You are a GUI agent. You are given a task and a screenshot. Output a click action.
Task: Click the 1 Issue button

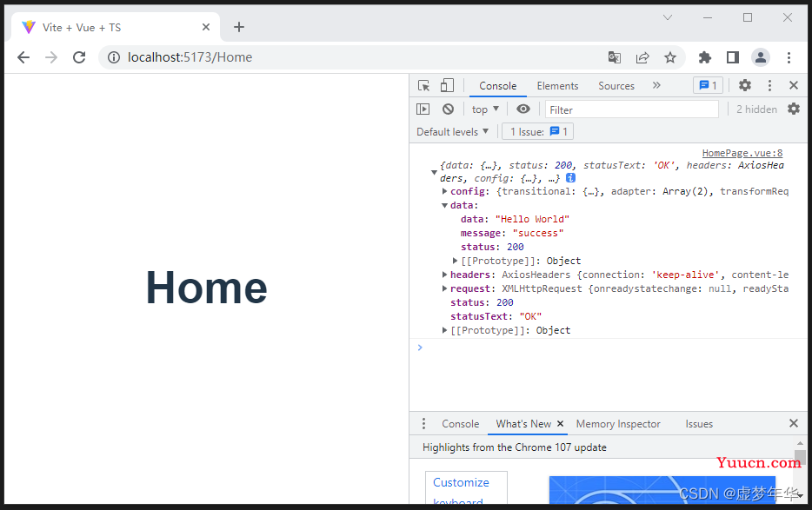538,131
